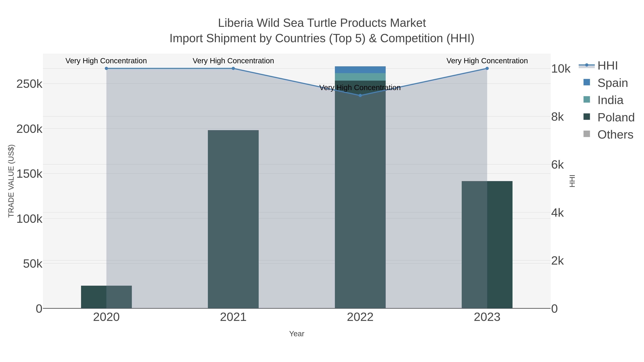Click the 2022 Very High Concentration annotation

click(360, 88)
